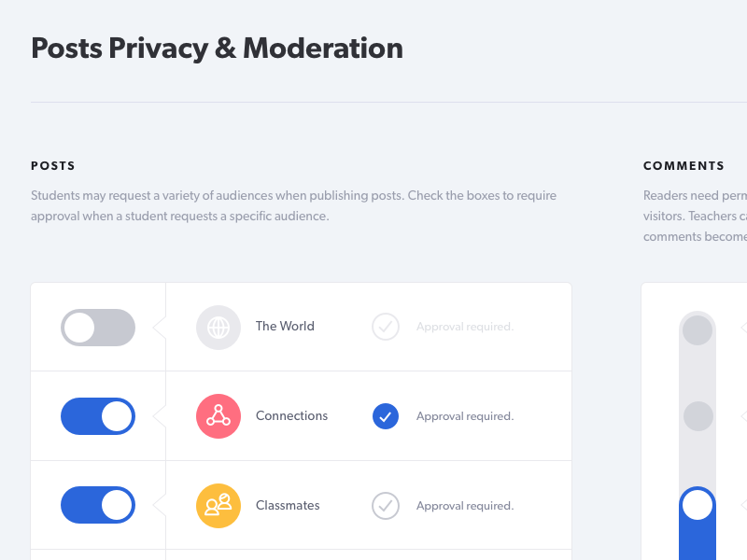Click the POSTS section heading
747x560 pixels.
(53, 166)
